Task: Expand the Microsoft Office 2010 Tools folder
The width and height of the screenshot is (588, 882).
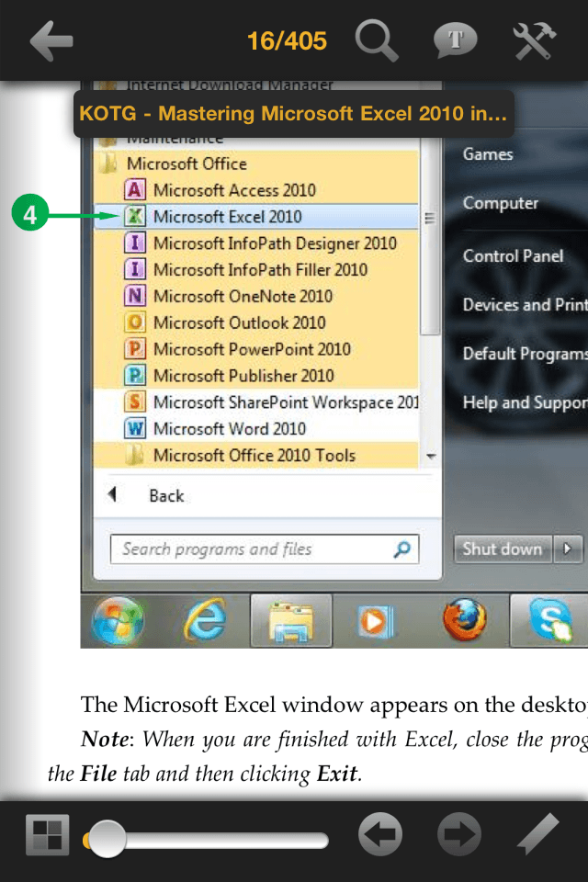Action: (256, 455)
